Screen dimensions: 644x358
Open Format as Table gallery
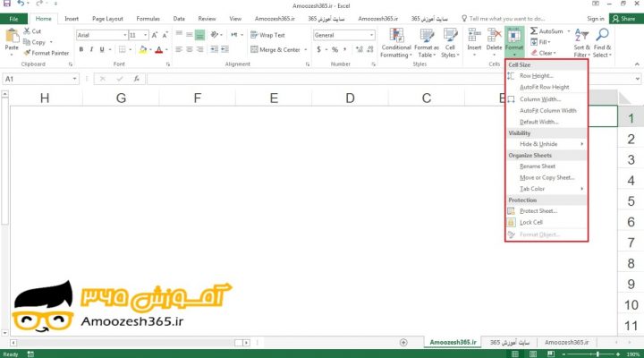click(427, 43)
